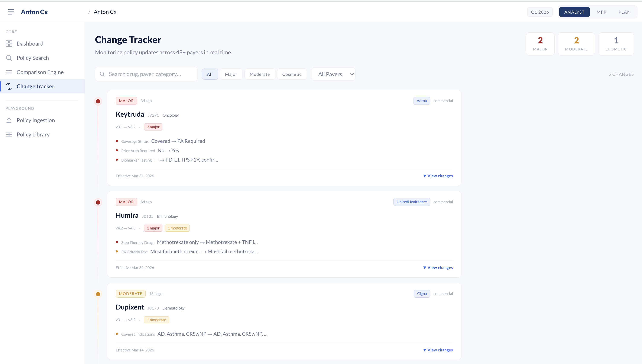Click the Comparison Engine sidebar icon
Image resolution: width=642 pixels, height=364 pixels.
click(x=9, y=72)
